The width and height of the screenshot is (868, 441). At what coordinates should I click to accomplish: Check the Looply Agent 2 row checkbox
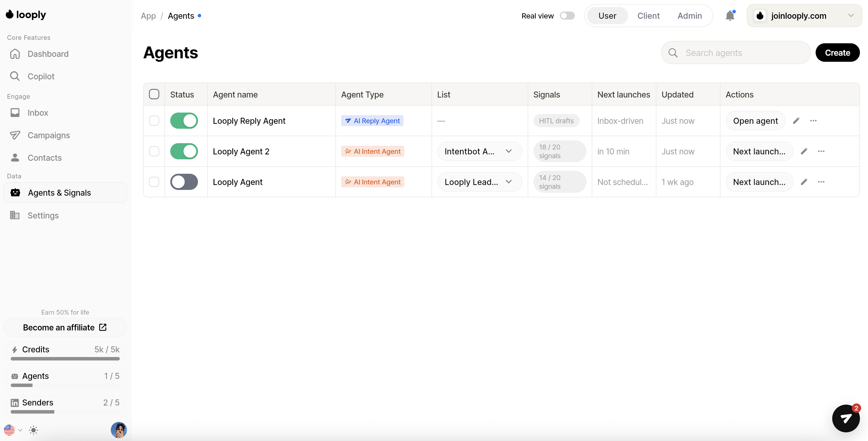[154, 151]
